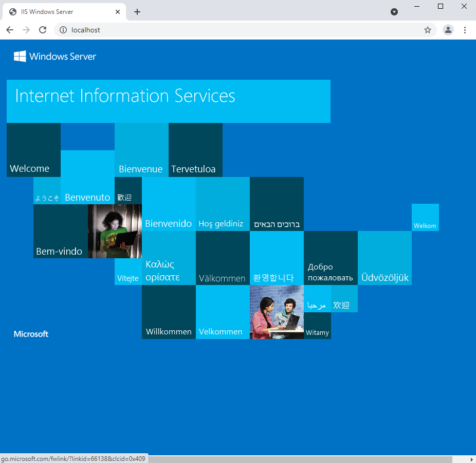
Task: Click the ようこそ Japanese tile
Action: pyautogui.click(x=47, y=190)
